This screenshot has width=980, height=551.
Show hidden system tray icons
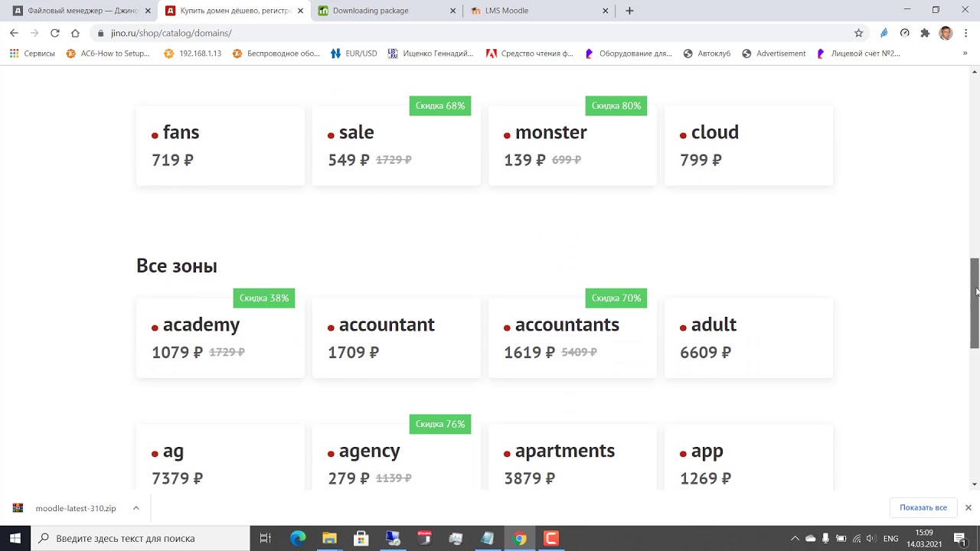(x=795, y=538)
